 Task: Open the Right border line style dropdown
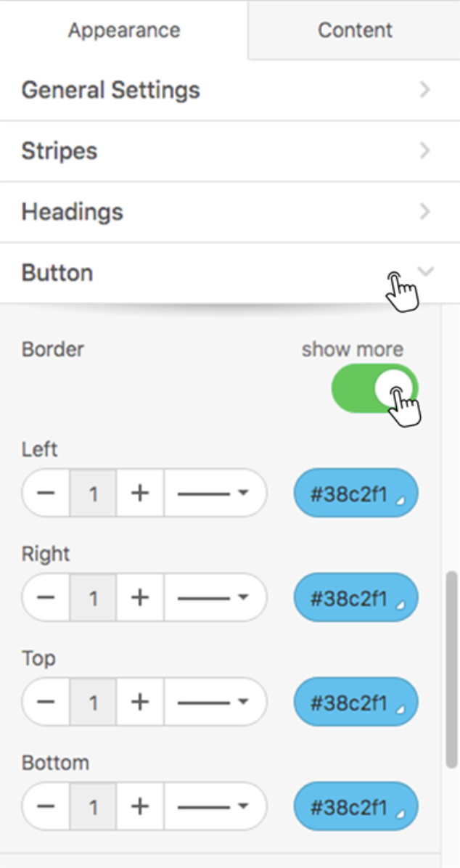click(x=215, y=597)
